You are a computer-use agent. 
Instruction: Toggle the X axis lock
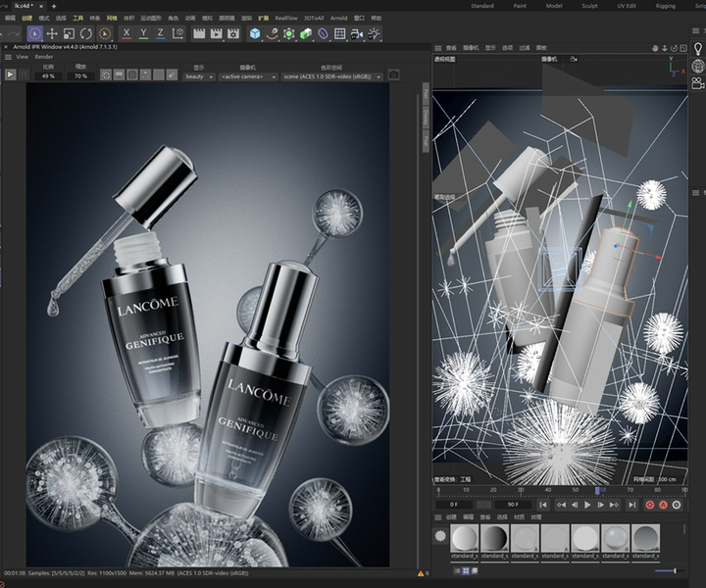coord(126,33)
